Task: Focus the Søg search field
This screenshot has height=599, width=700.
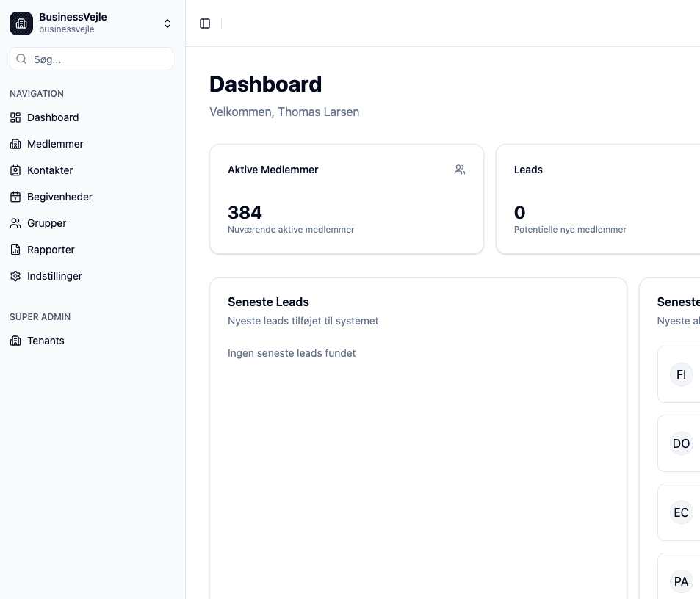Action: click(x=99, y=59)
